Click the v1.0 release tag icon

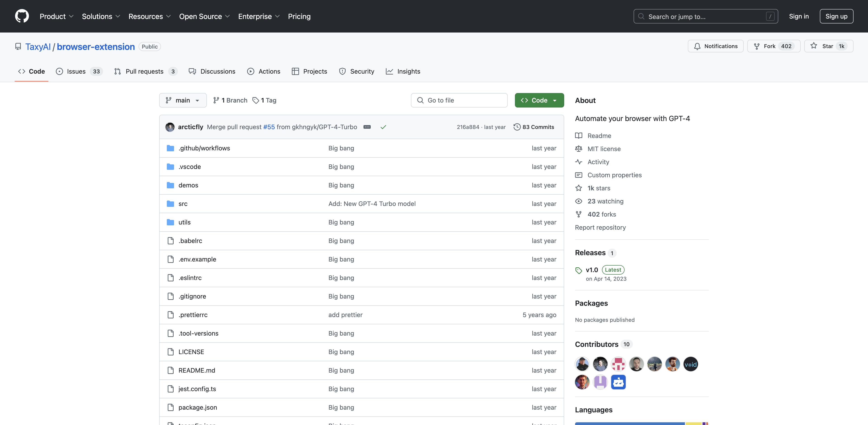click(x=579, y=270)
